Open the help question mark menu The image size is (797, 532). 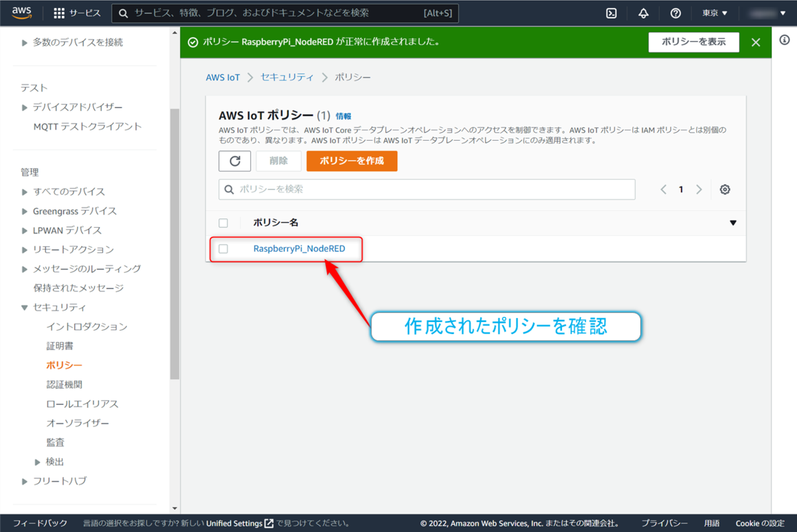[675, 13]
